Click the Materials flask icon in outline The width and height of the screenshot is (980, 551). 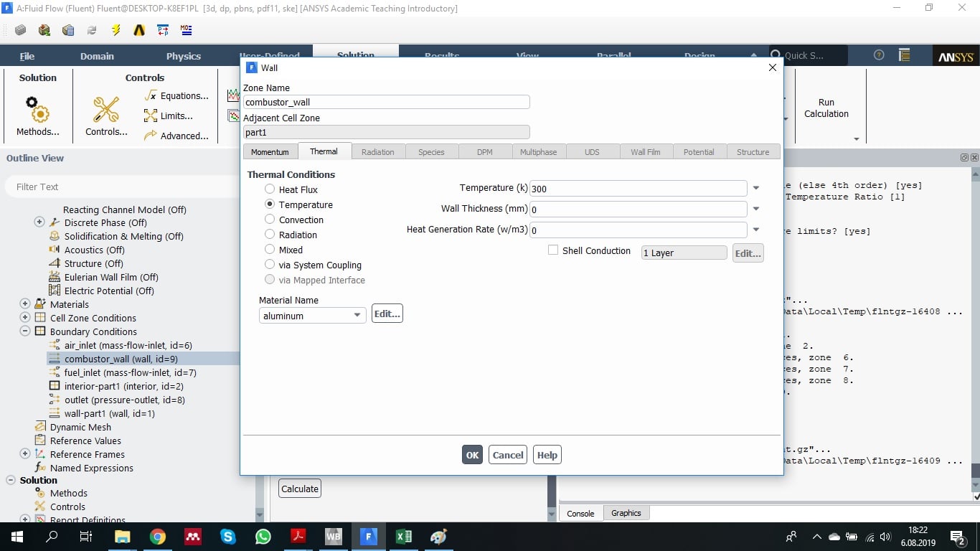[40, 304]
